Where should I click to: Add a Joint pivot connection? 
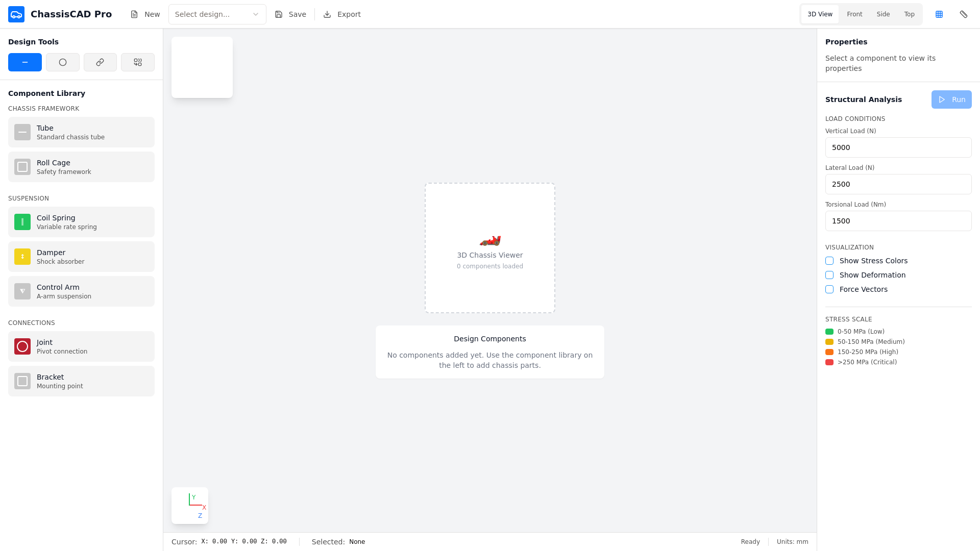(x=81, y=346)
